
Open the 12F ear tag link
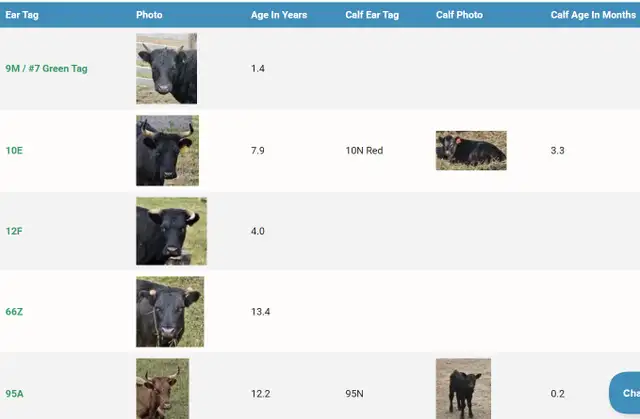click(x=14, y=231)
